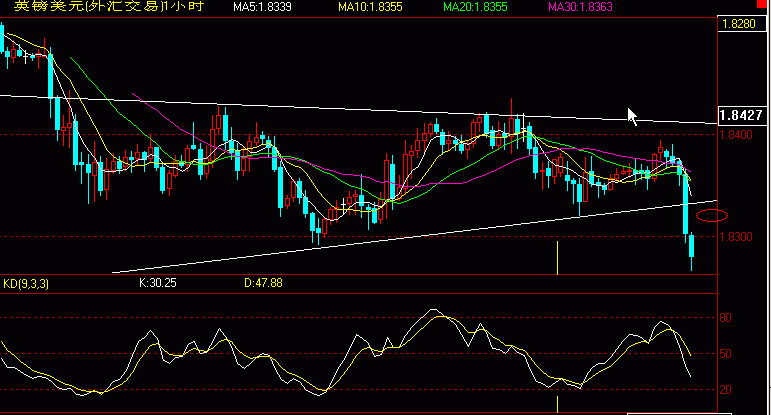771x415 pixels.
Task: Click the 1.8400 price axis label
Action: click(736, 135)
